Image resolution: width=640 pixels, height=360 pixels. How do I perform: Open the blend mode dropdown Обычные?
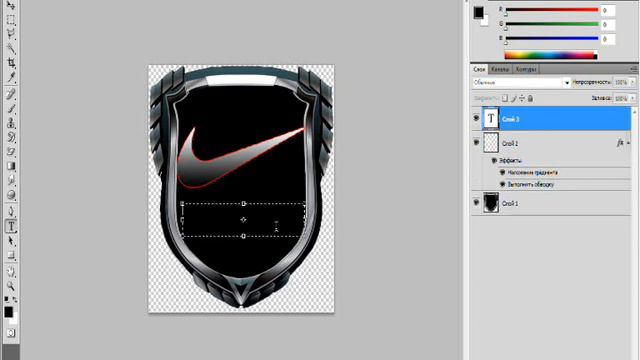click(522, 82)
